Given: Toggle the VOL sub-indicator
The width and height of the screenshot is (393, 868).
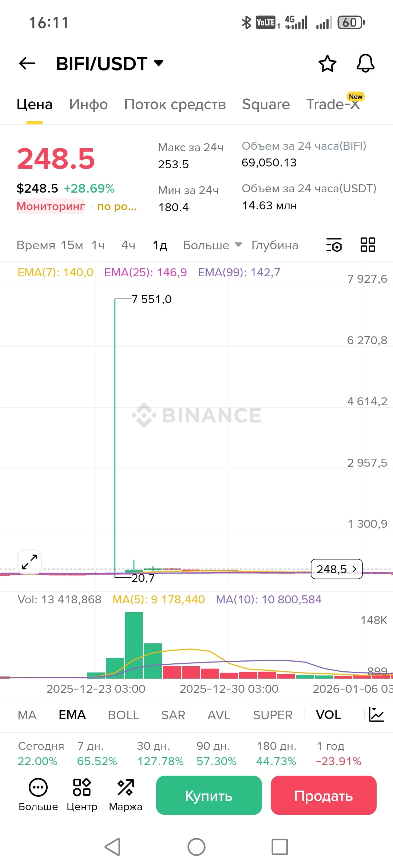Looking at the screenshot, I should [328, 715].
